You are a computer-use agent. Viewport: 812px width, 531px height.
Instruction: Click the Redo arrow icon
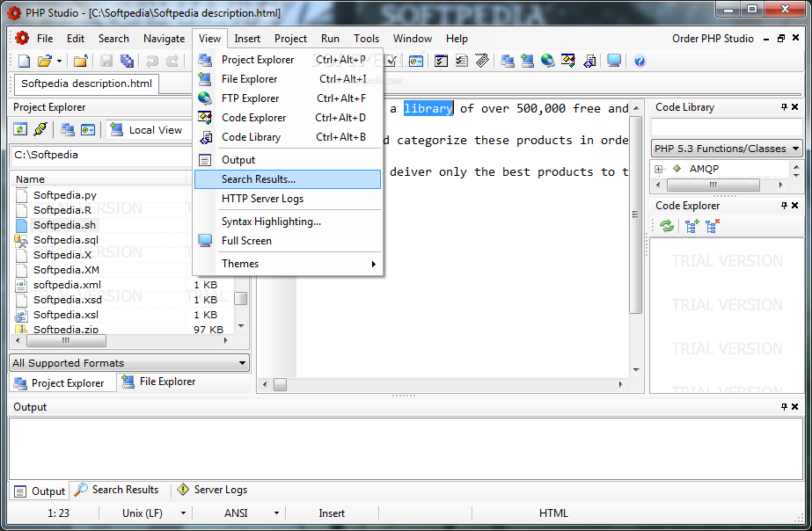click(172, 61)
